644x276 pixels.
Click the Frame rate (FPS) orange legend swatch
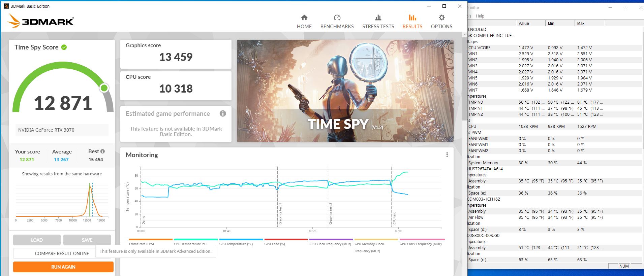click(151, 240)
